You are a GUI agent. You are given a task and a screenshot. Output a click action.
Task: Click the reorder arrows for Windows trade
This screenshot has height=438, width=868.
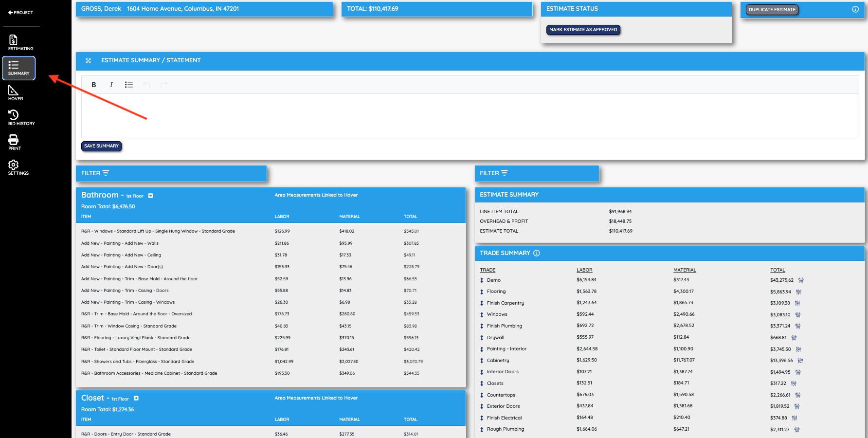[482, 315]
